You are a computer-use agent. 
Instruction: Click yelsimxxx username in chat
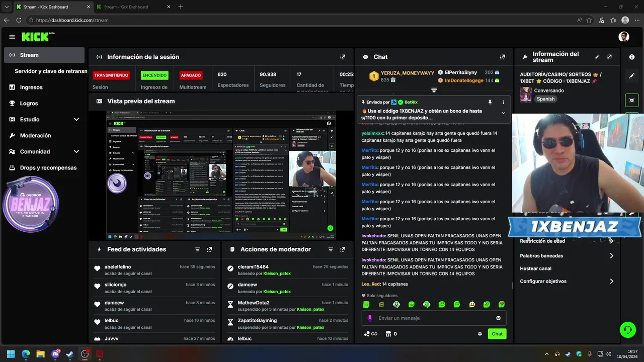372,133
